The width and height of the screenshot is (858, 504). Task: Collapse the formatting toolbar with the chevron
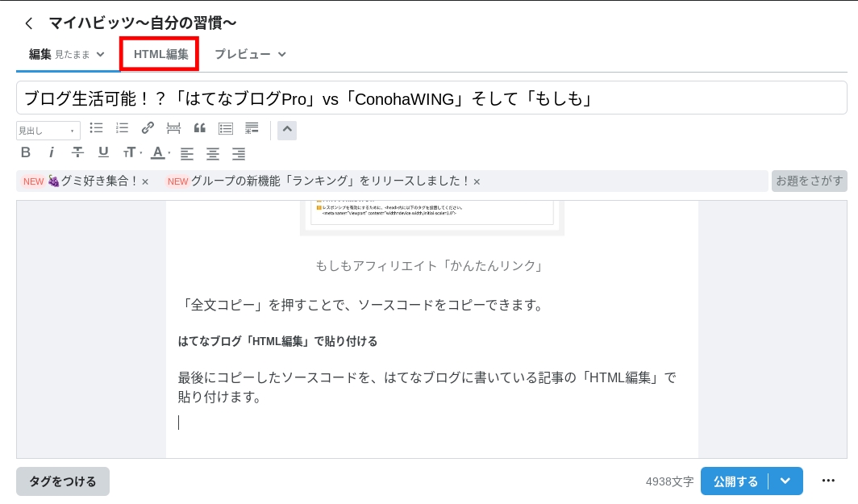pyautogui.click(x=287, y=129)
